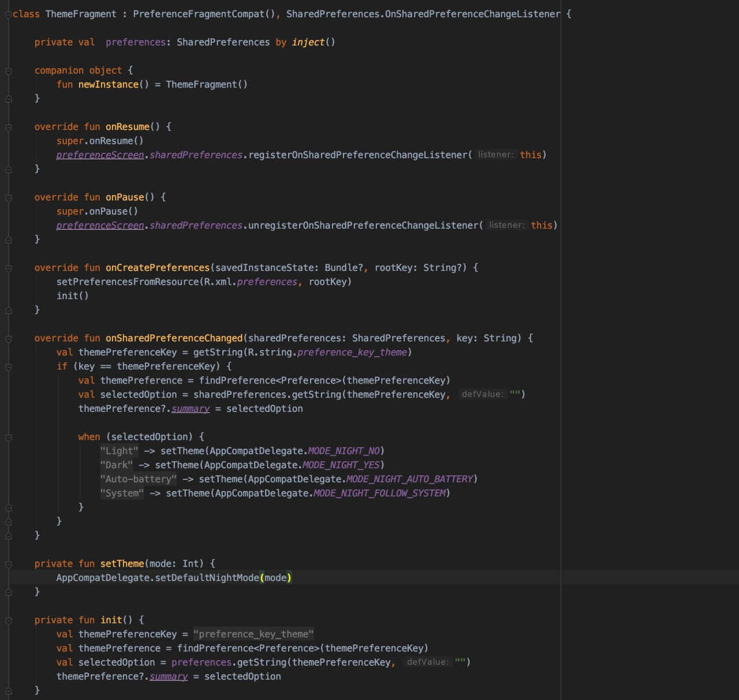Image resolution: width=739 pixels, height=700 pixels.
Task: Fold the 'when (selectedOption)' block marker
Action: pyautogui.click(x=8, y=438)
